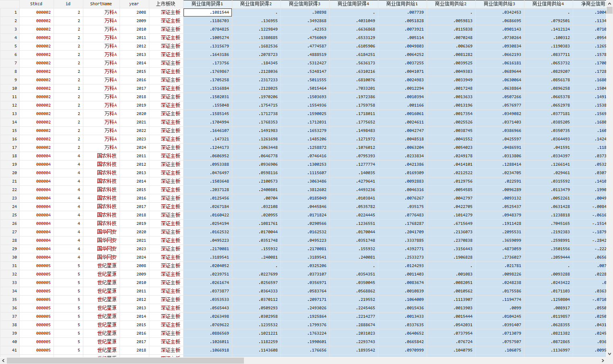This screenshot has height=364, width=613.
Task: Select the 商业信用供给4 column header
Action: [548, 4]
